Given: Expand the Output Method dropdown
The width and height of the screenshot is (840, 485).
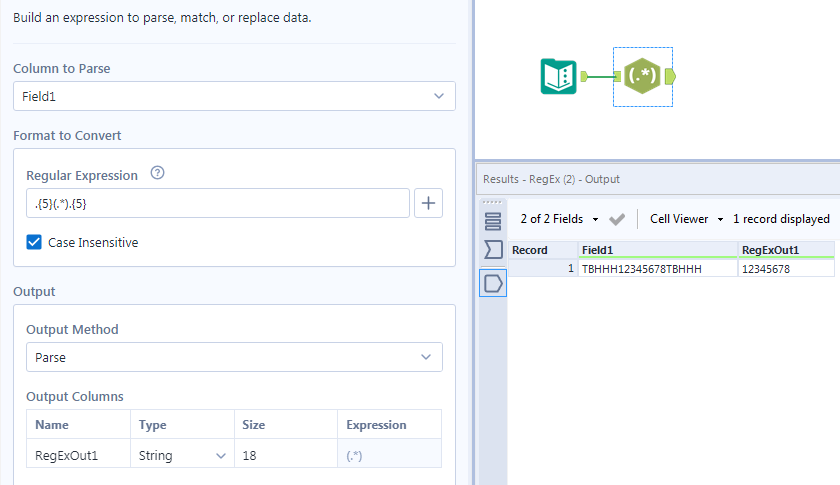Looking at the screenshot, I should (x=234, y=356).
